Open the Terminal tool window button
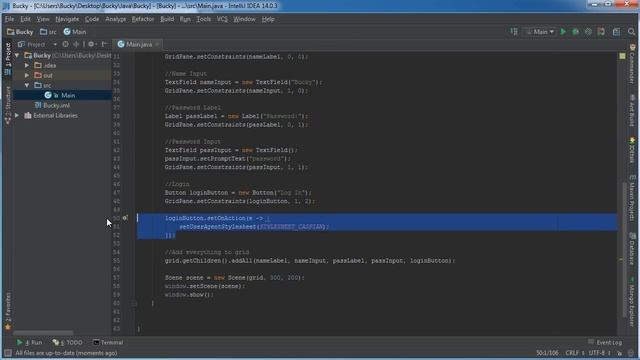Screen dimensions: 640x360 (108, 342)
